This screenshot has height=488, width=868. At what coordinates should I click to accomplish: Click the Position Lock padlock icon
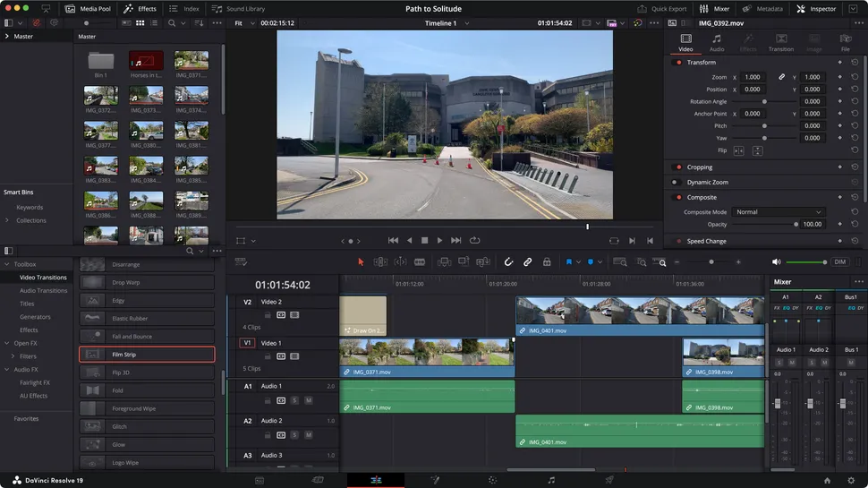click(x=547, y=261)
